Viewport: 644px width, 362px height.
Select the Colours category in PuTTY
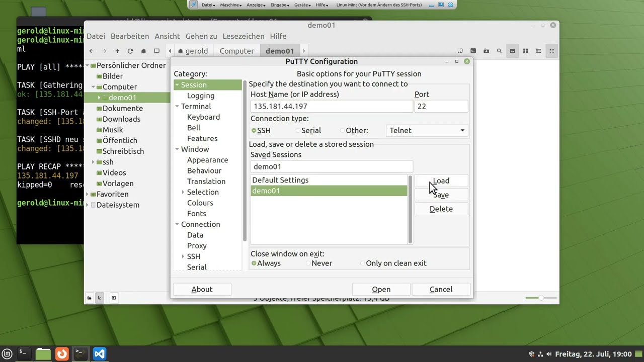pos(200,203)
